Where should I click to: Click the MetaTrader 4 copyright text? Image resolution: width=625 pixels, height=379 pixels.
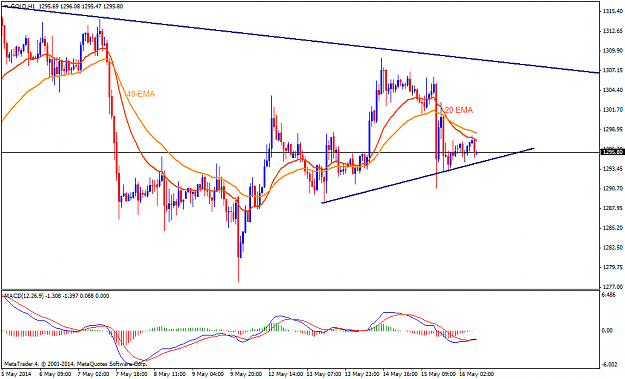coord(76,363)
